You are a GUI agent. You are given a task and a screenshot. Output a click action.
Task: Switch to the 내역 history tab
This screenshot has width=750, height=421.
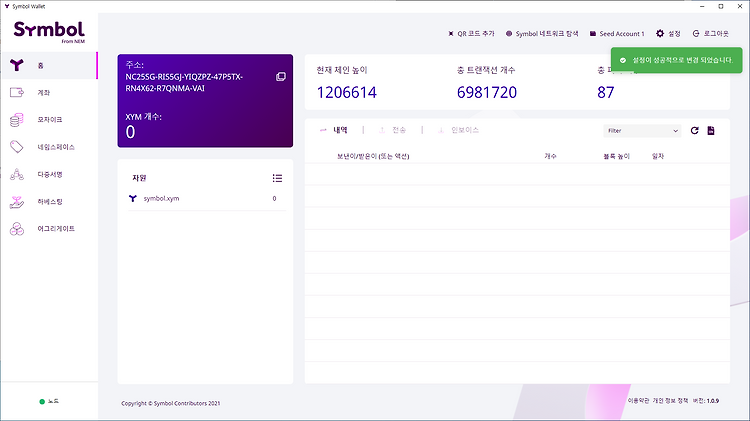(x=334, y=130)
